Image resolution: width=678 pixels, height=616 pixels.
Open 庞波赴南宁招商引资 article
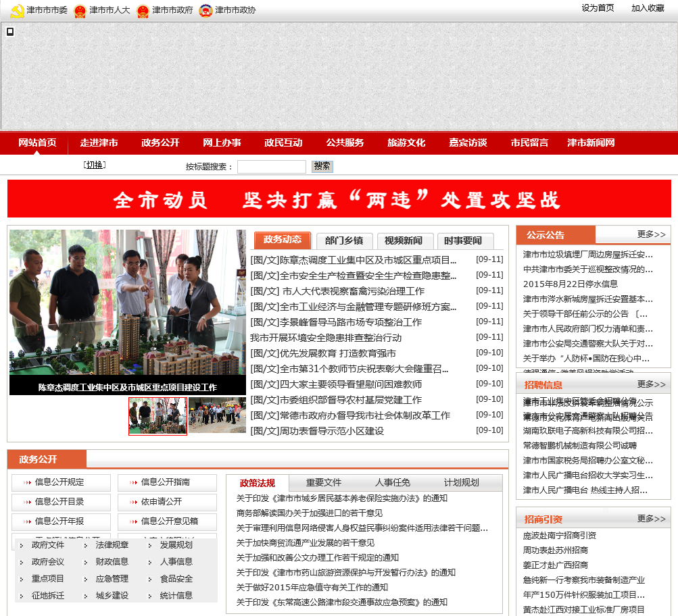(x=560, y=536)
